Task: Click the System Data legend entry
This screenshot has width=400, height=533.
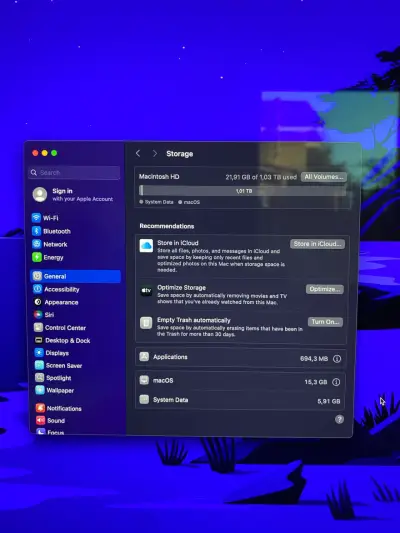Action: 156,202
